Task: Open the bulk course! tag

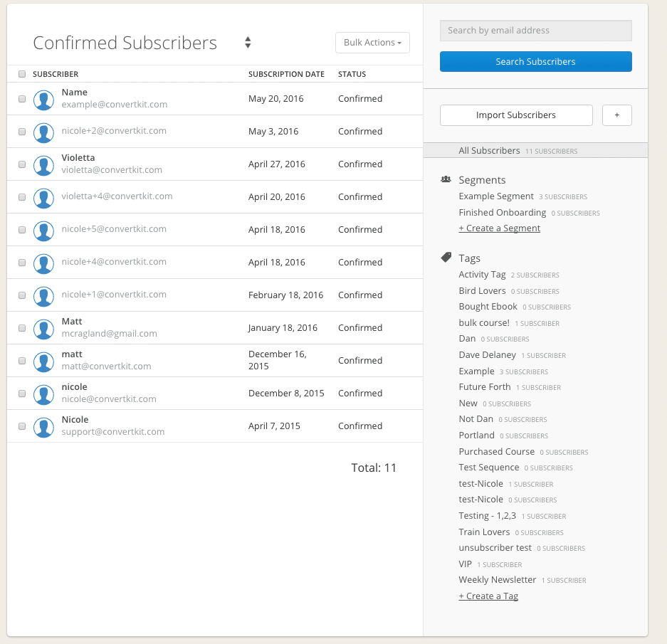Action: click(x=484, y=323)
